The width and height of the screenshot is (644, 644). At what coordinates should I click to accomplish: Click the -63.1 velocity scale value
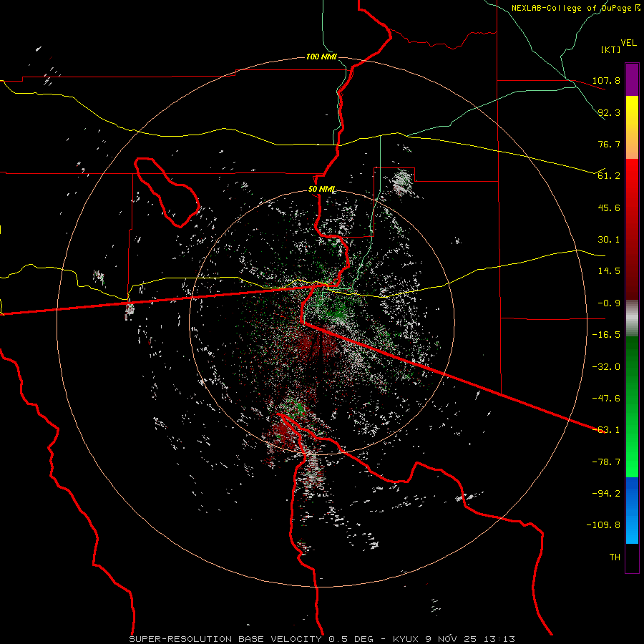click(x=606, y=430)
